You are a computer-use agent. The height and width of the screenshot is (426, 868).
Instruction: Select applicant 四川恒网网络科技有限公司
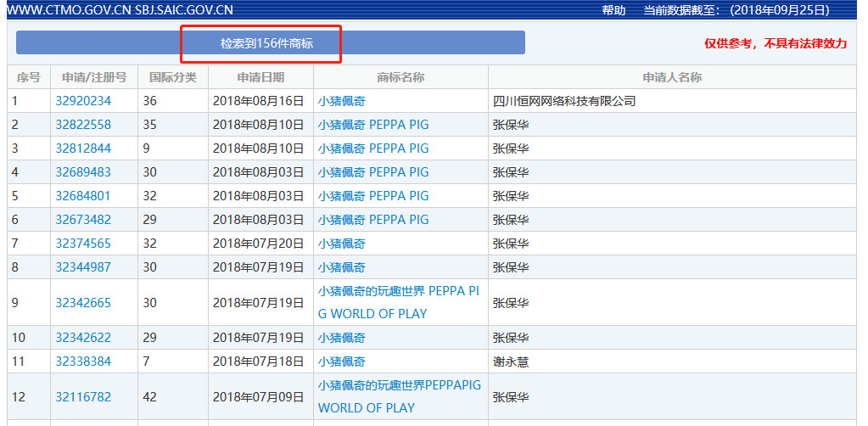coord(564,101)
